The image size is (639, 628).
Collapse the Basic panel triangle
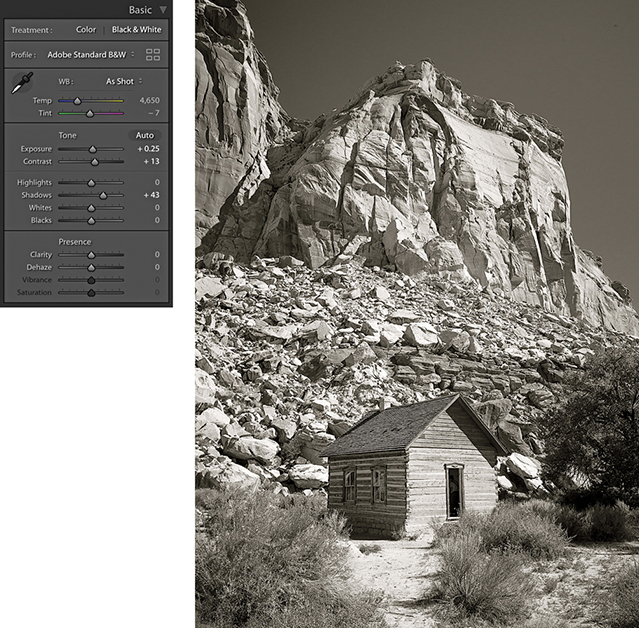(163, 10)
